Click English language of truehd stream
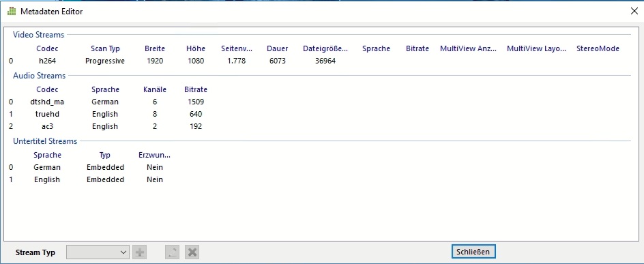 coord(105,114)
